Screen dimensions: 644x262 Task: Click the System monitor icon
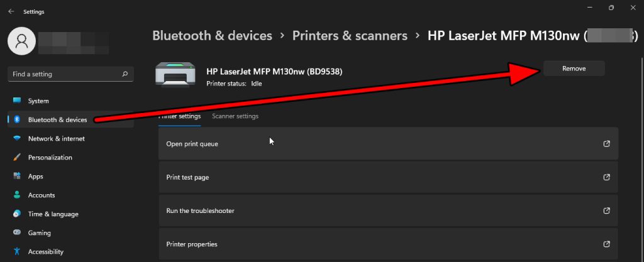(x=17, y=101)
